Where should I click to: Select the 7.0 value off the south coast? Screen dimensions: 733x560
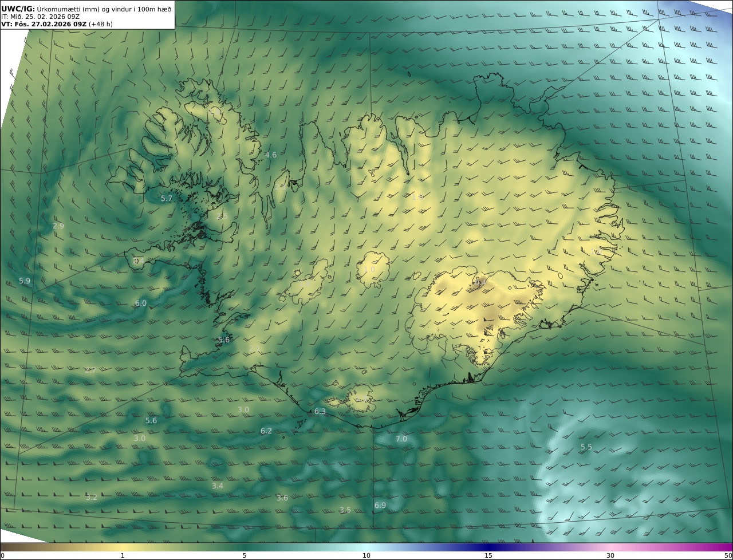[x=401, y=439]
